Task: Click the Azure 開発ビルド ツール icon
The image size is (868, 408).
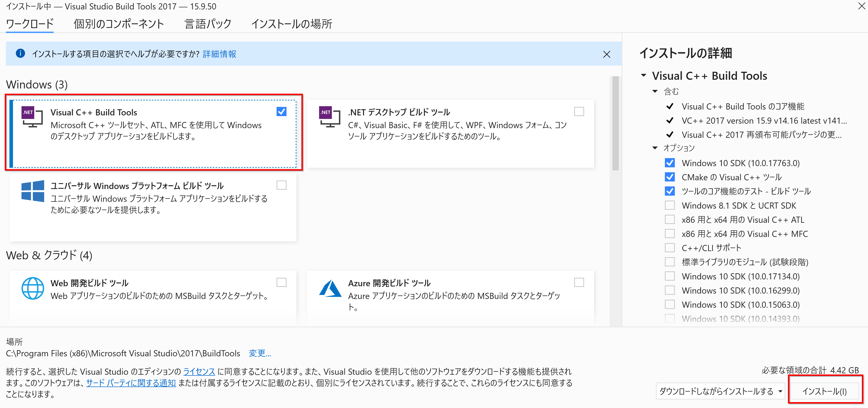Action: pos(330,289)
